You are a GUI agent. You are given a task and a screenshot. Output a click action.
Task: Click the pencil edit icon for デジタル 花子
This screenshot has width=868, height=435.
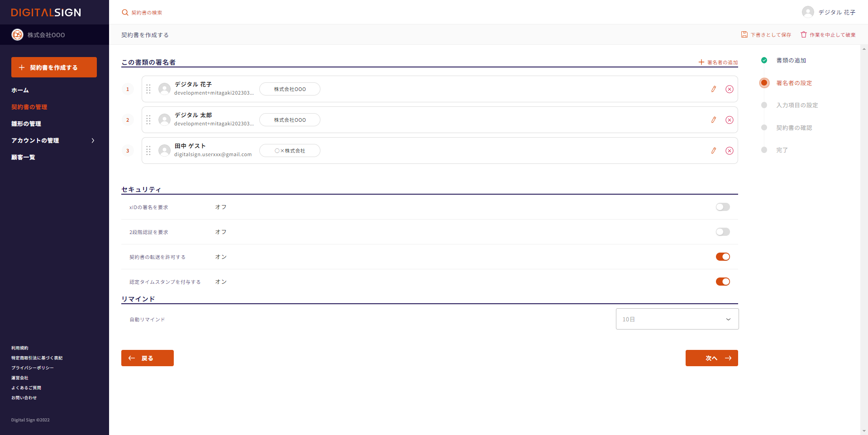tap(713, 89)
